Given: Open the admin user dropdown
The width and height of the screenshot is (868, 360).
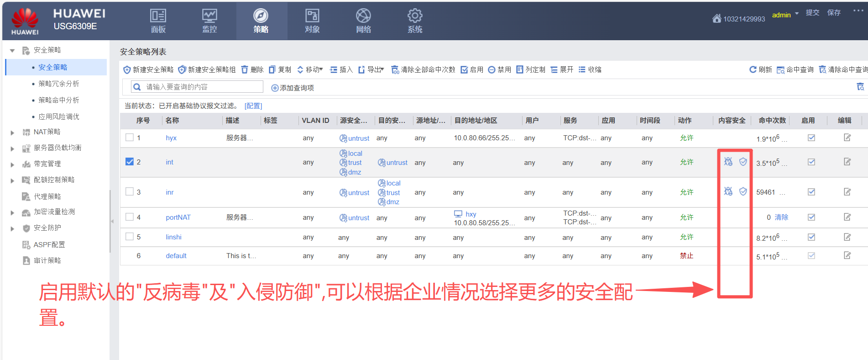Looking at the screenshot, I should [x=785, y=15].
